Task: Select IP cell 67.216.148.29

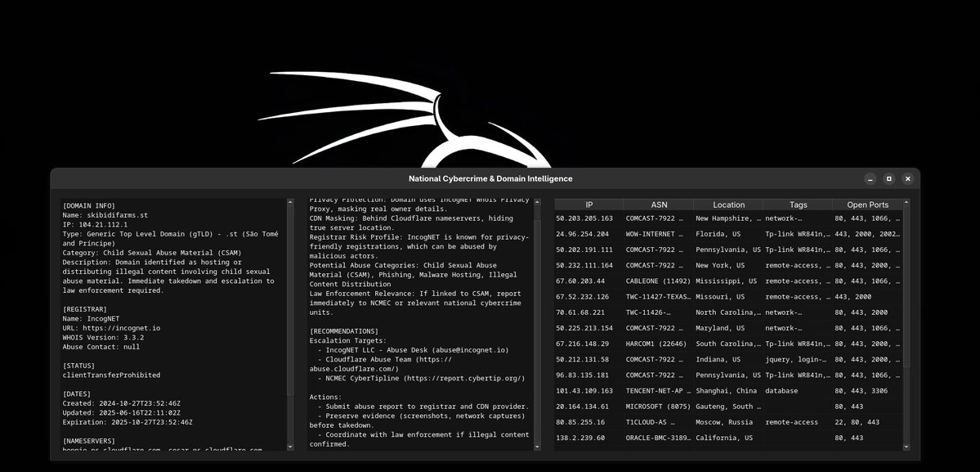Action: pos(588,344)
